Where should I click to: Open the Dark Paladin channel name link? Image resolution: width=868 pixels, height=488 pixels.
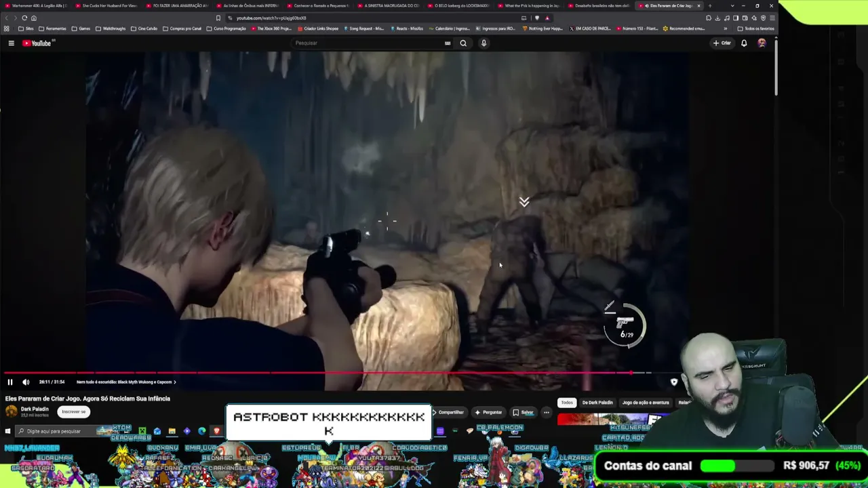click(35, 409)
